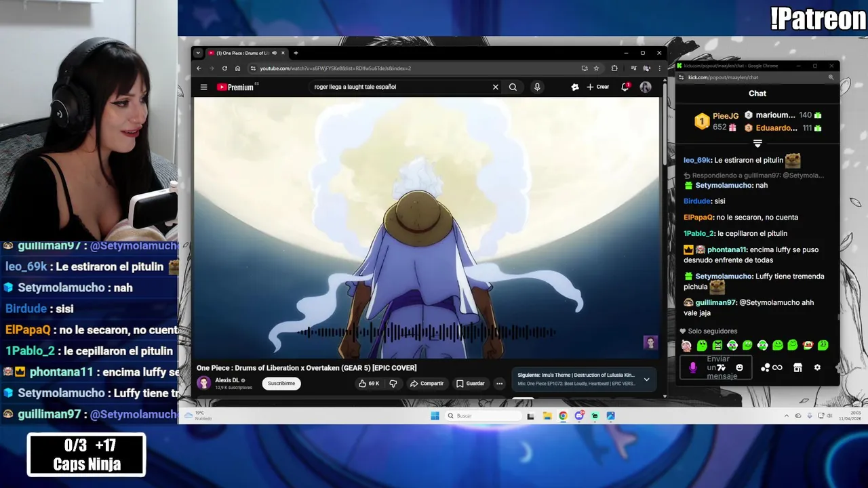The height and width of the screenshot is (488, 868).
Task: Open the Windows Start menu
Action: [435, 415]
